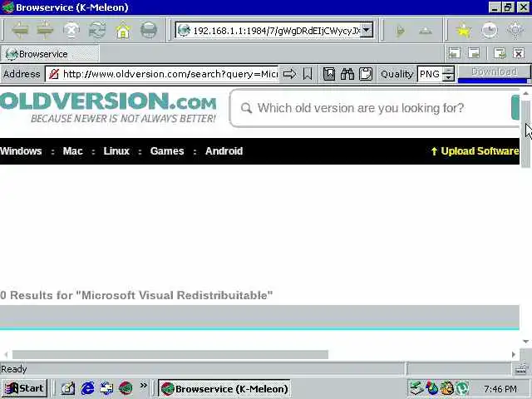
Task: Click the Go green arrow icon
Action: coord(400,31)
